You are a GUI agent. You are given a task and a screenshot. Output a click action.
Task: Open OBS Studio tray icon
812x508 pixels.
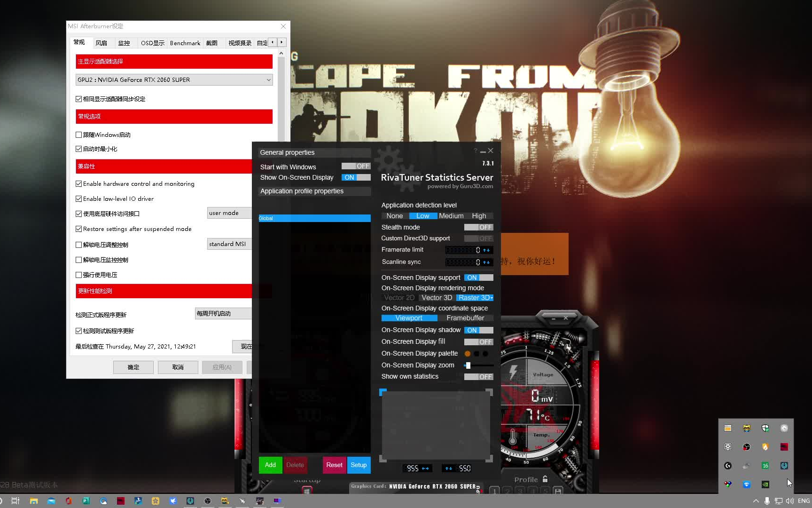747,447
